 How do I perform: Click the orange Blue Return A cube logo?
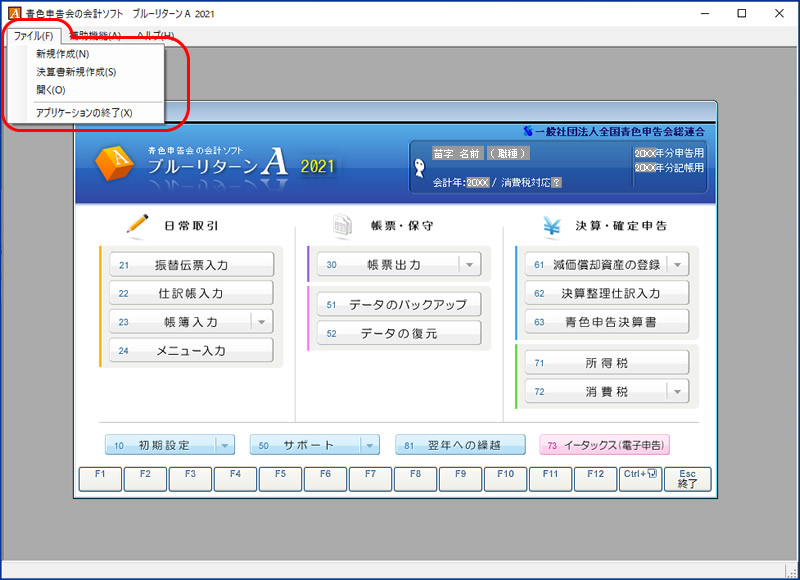click(x=114, y=164)
